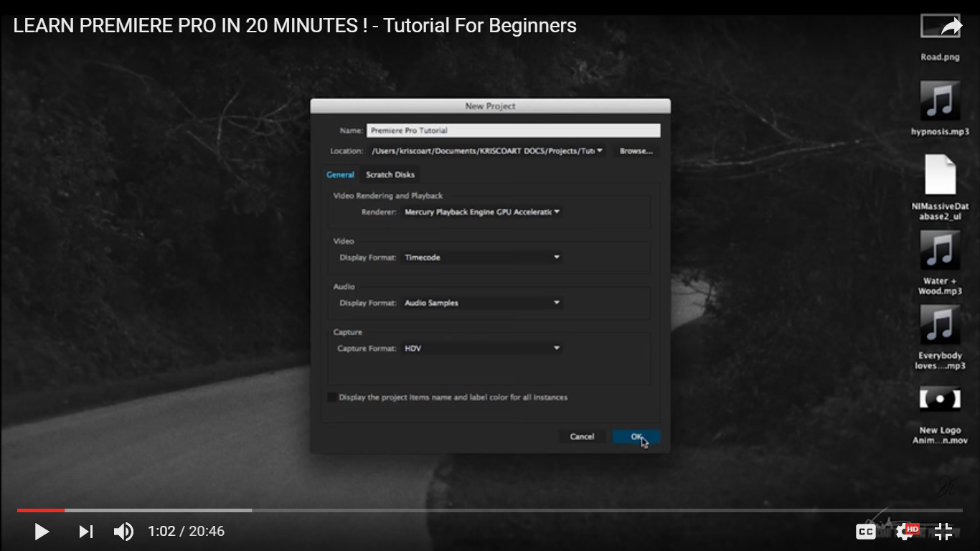The image size is (980, 551).
Task: Select Water + Wood.mp3 desktop icon
Action: [940, 250]
